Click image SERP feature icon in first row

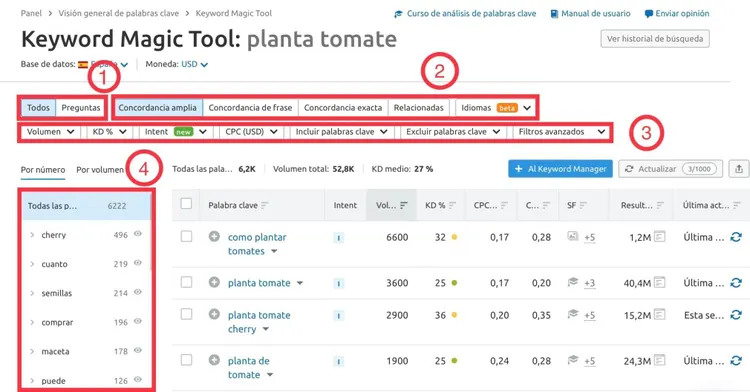tap(573, 236)
